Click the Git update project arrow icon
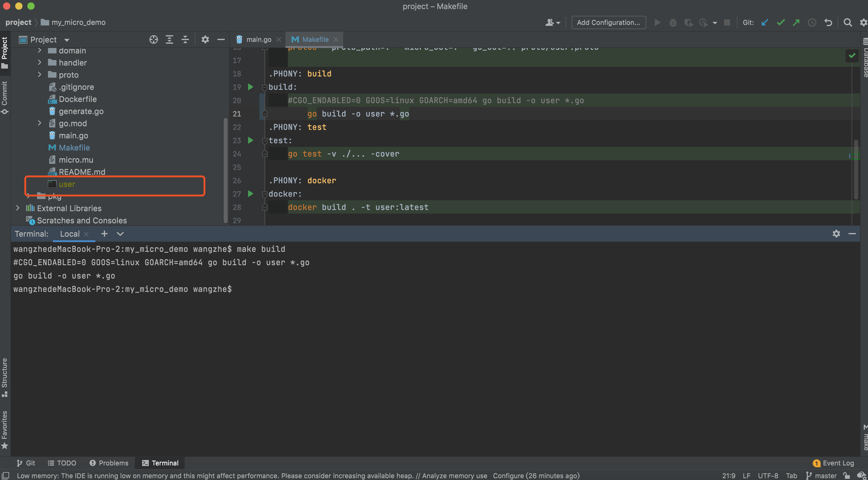The width and height of the screenshot is (868, 480). [765, 22]
